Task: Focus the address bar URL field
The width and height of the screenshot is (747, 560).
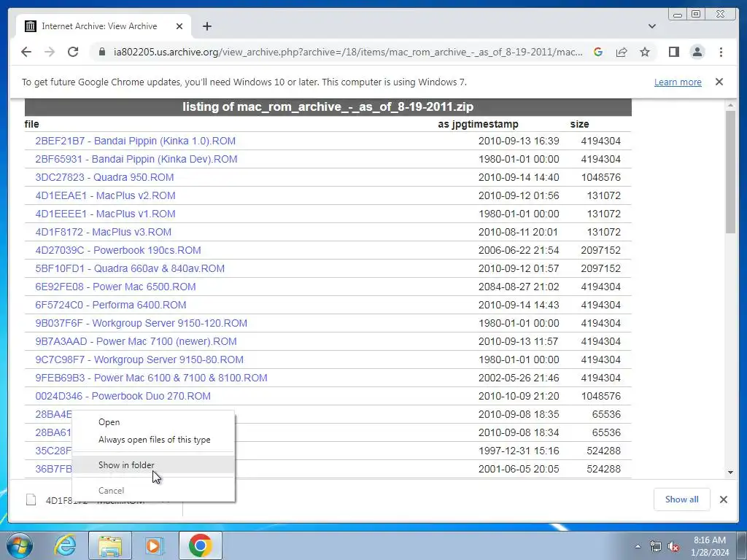Action: (x=348, y=52)
